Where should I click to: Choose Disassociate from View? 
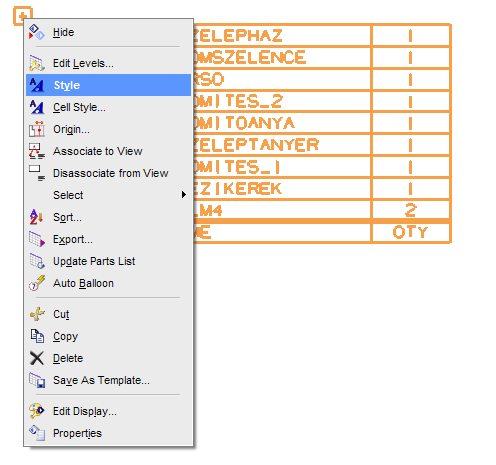coord(111,173)
